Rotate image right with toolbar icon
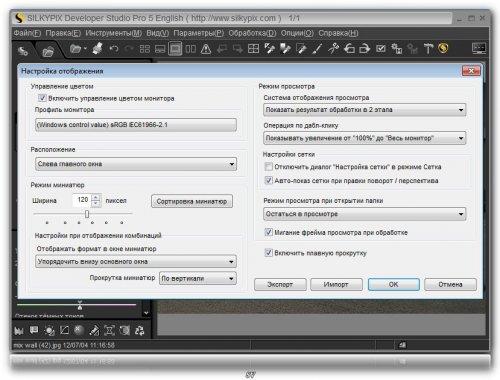The height and width of the screenshot is (380, 500). pyautogui.click(x=364, y=49)
